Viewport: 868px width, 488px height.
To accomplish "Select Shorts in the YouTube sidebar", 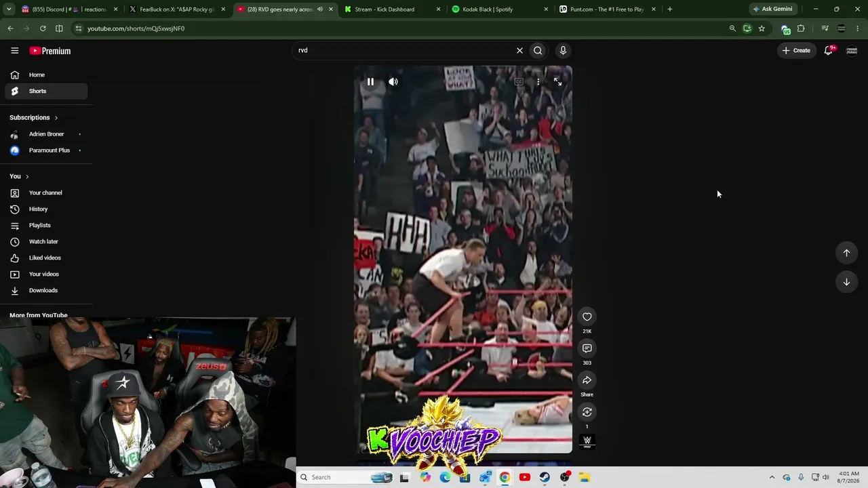I will pyautogui.click(x=46, y=91).
